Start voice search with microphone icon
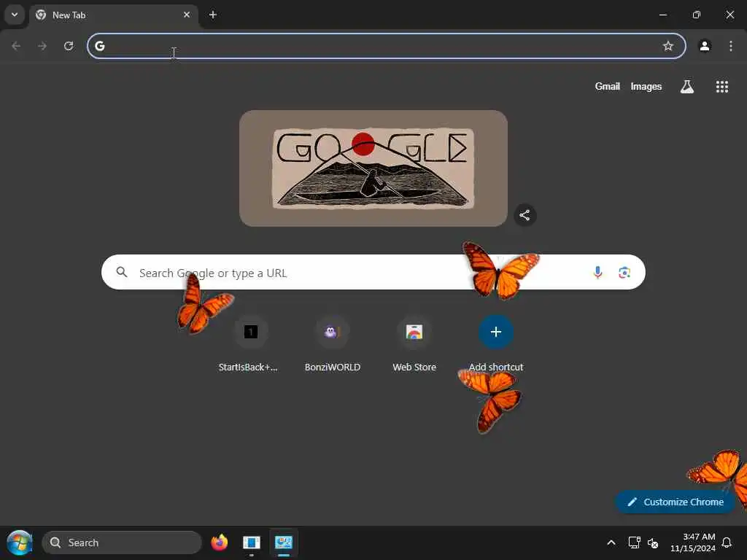747x560 pixels. point(597,272)
